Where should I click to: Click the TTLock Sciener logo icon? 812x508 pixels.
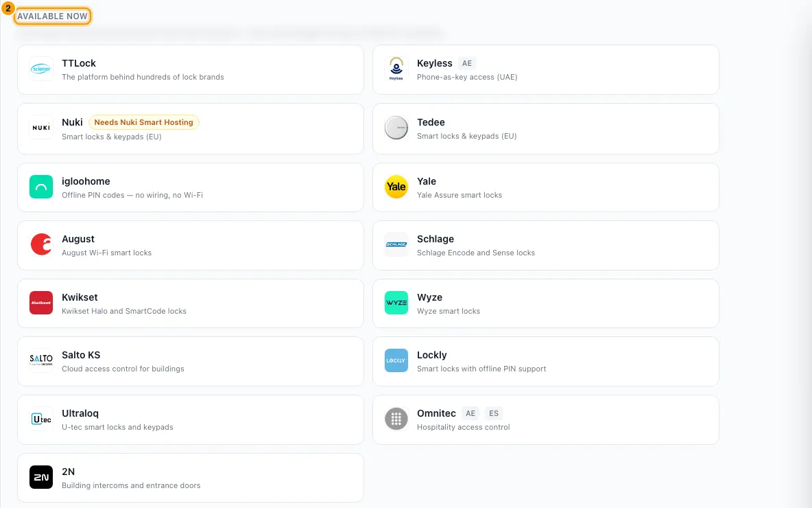tap(41, 69)
